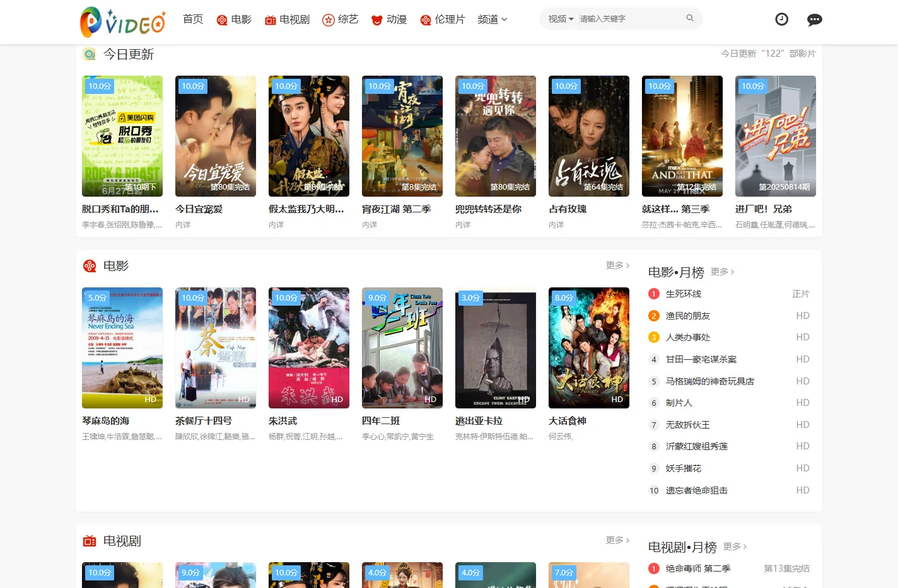Click title text 四年二班
The width and height of the screenshot is (898, 588).
(x=381, y=420)
